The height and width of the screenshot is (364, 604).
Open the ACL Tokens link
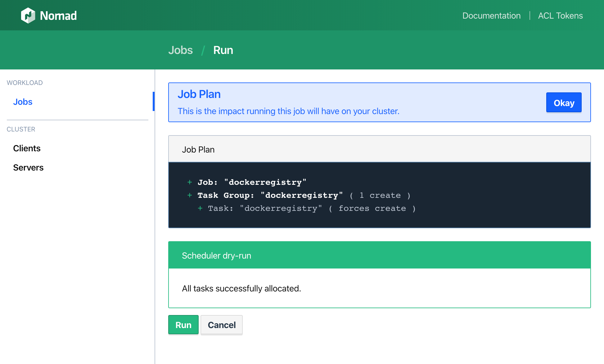pyautogui.click(x=560, y=16)
